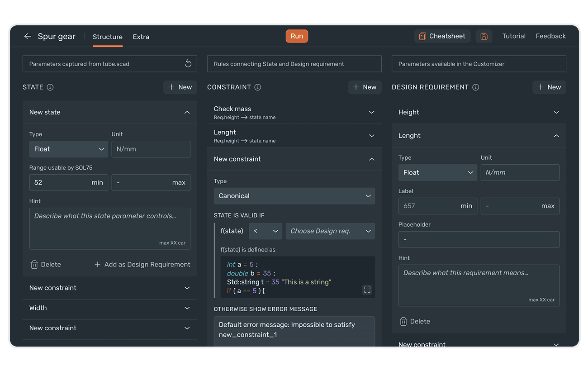Expand the Lenght constraint in Constraint column
The height and width of the screenshot is (371, 588).
point(371,136)
